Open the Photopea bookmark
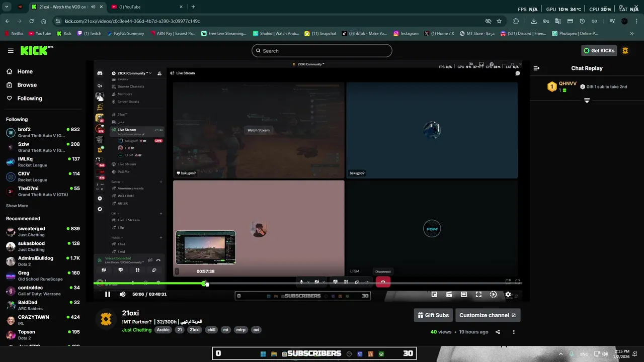 pyautogui.click(x=575, y=34)
